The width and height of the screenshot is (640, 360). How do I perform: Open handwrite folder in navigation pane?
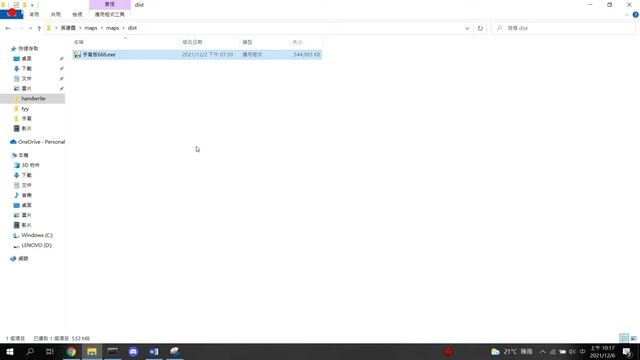(33, 98)
